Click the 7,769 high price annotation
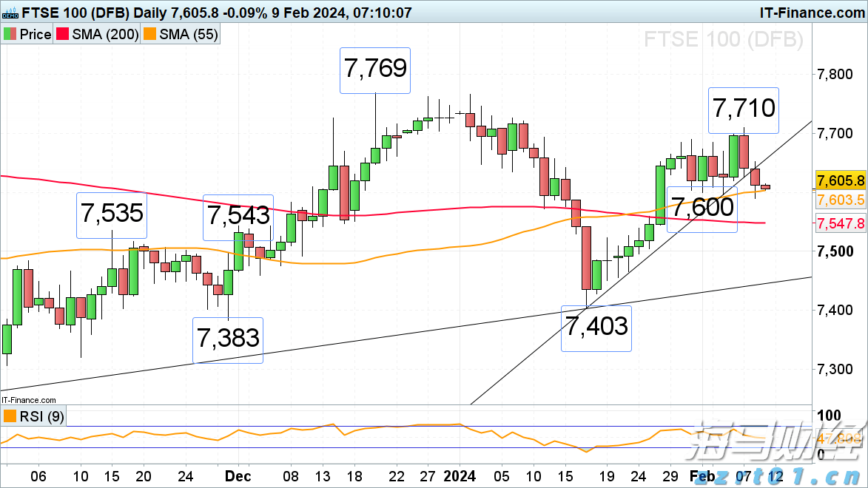Image resolution: width=868 pixels, height=488 pixels. (x=375, y=70)
